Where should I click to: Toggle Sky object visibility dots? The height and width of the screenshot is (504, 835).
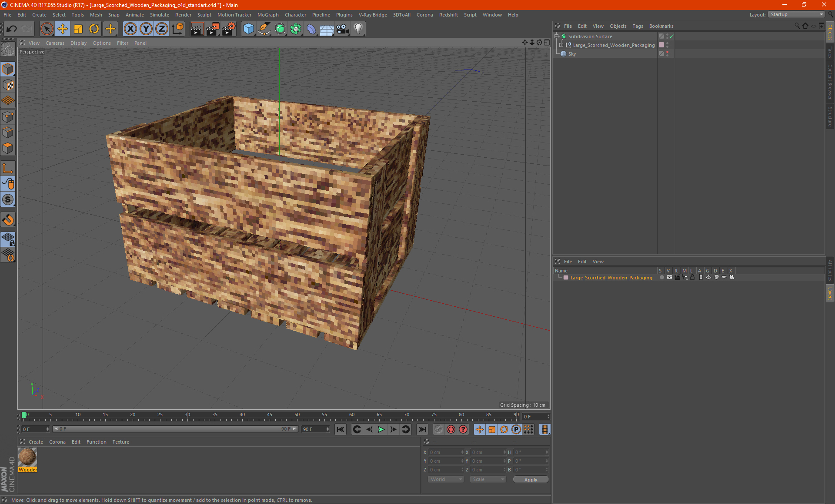(x=667, y=54)
